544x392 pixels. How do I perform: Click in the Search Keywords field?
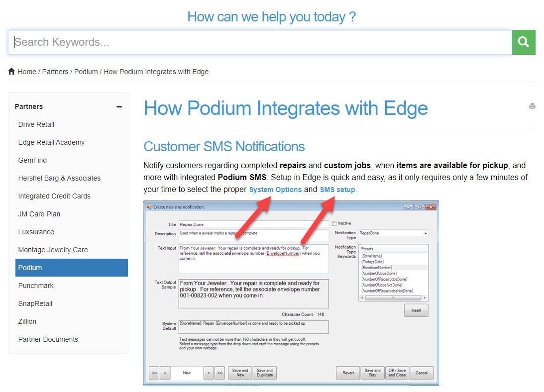point(259,42)
